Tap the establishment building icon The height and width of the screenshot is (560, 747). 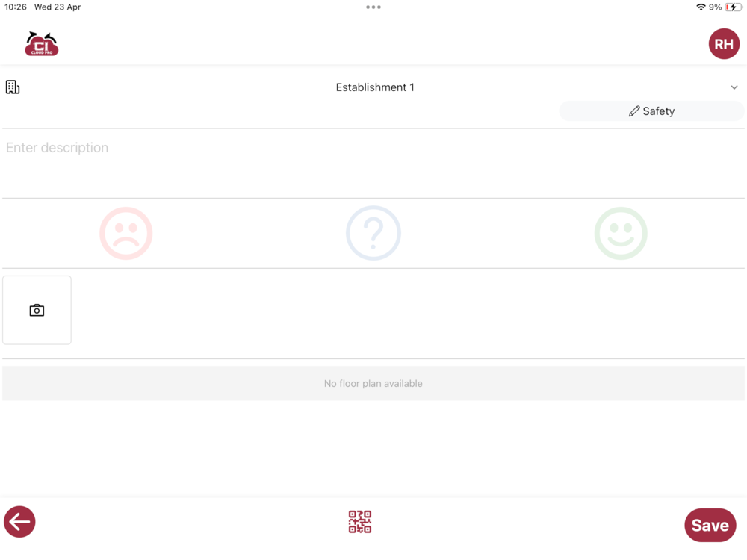(x=13, y=87)
